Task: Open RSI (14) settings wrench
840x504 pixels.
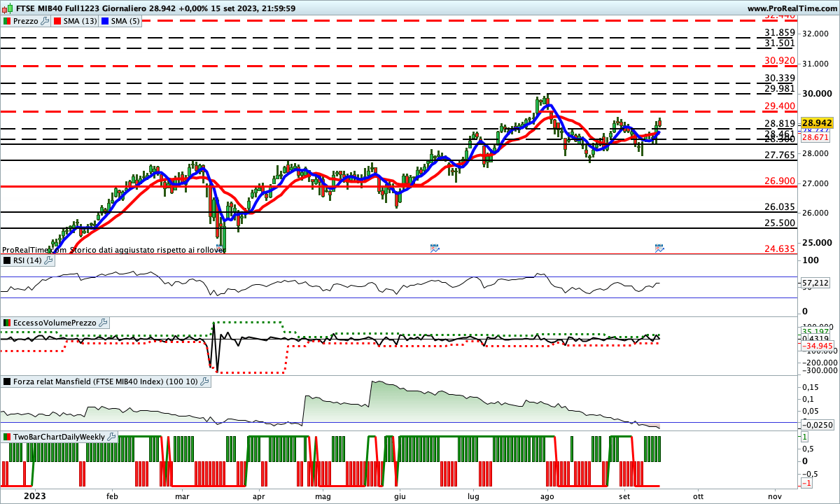Action: (x=48, y=260)
